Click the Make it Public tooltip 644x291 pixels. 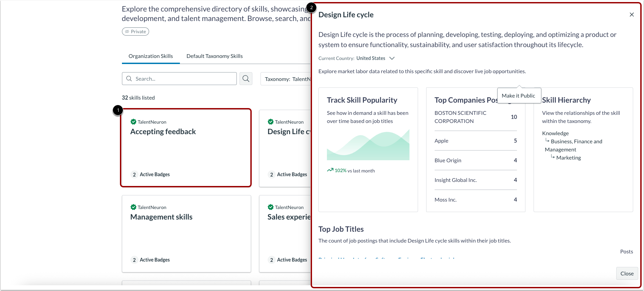pos(519,96)
